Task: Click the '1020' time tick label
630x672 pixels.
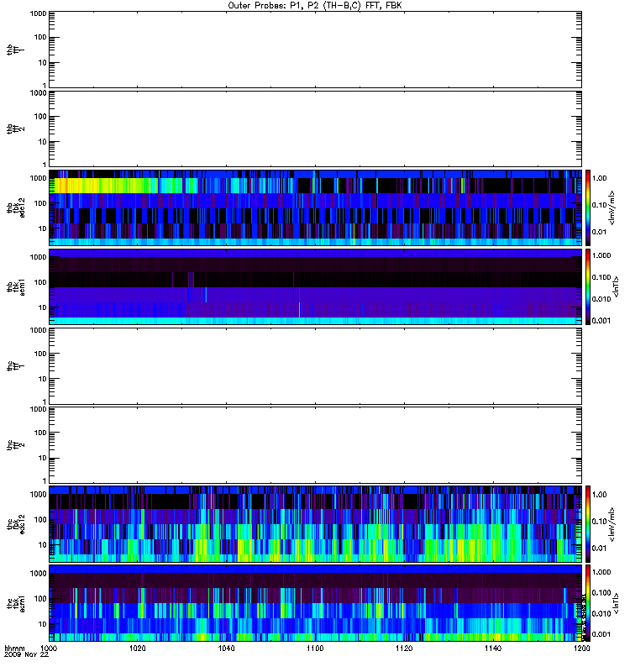Action: 138,648
